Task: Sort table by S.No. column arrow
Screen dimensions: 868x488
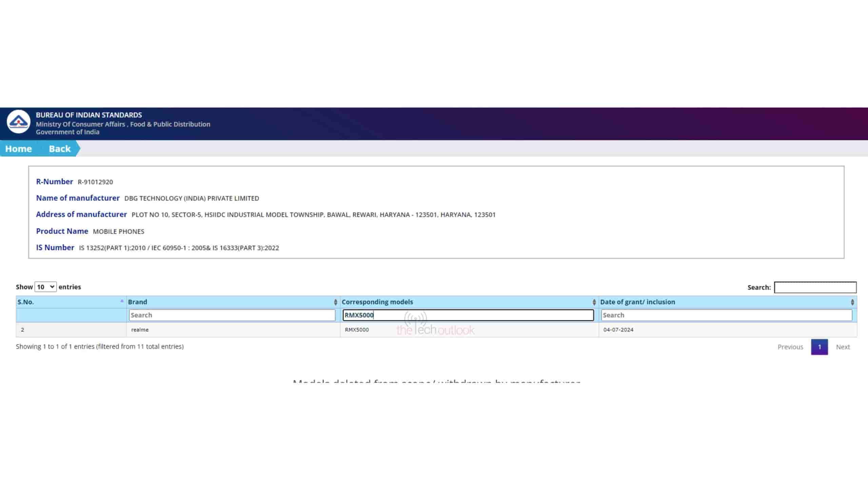Action: pos(122,301)
